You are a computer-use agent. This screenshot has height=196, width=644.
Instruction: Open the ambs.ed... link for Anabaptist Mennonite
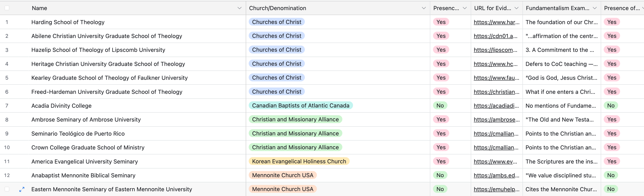tap(496, 175)
